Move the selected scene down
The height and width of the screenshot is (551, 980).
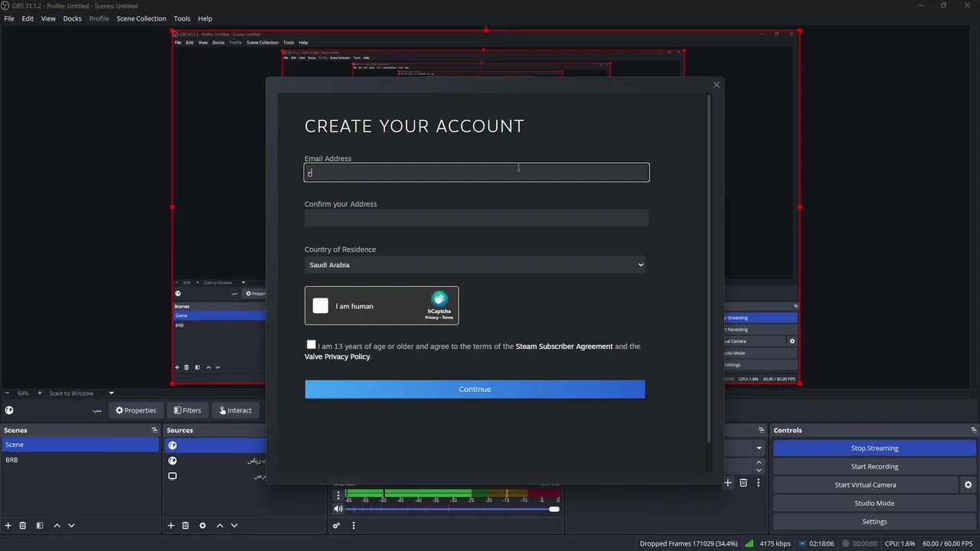pyautogui.click(x=71, y=526)
